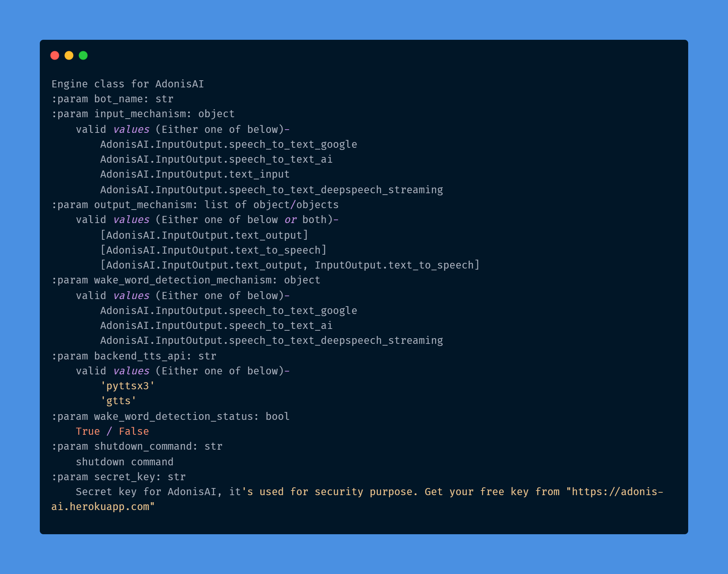
Task: Click the [AdonisAI.InputOutput.text_output] list entry
Action: click(204, 235)
